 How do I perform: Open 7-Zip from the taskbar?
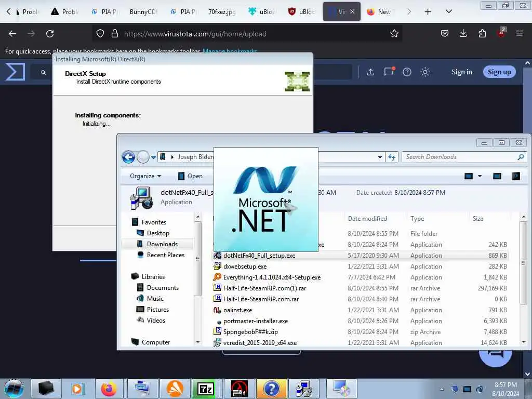click(x=206, y=389)
